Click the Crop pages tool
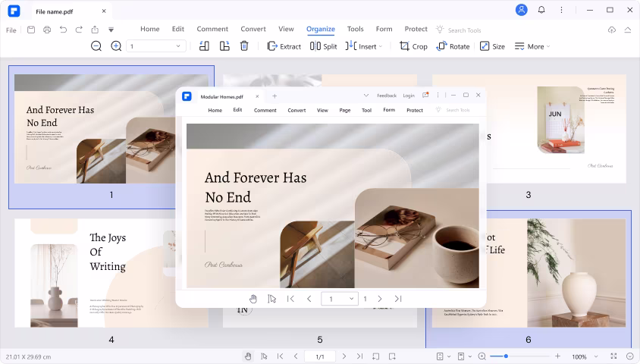The image size is (640, 364). pyautogui.click(x=413, y=46)
